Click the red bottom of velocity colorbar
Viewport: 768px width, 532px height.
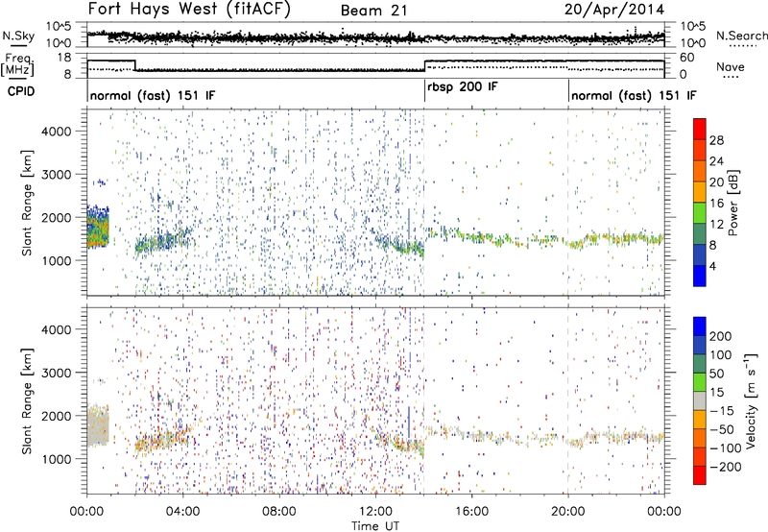pyautogui.click(x=700, y=475)
